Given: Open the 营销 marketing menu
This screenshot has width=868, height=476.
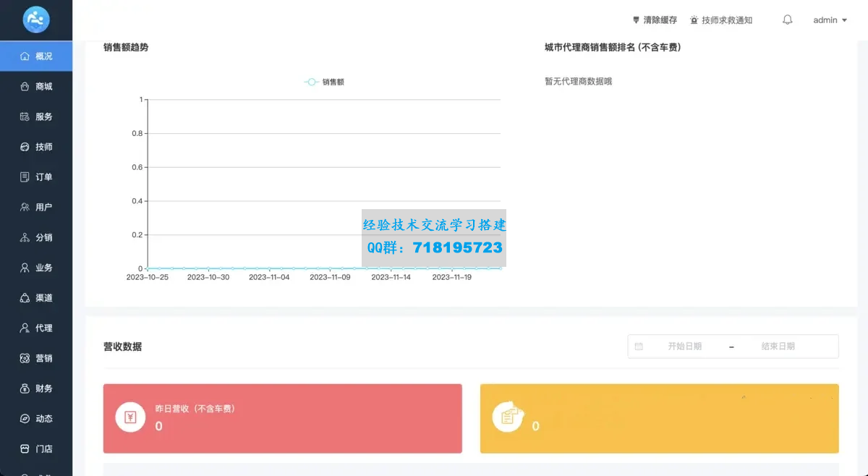Looking at the screenshot, I should point(36,358).
